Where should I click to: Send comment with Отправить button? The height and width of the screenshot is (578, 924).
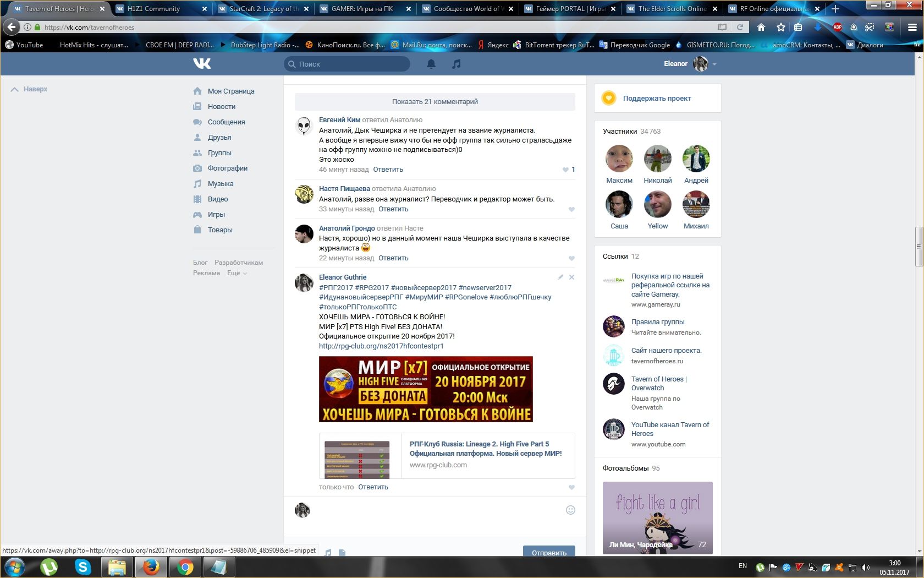pos(549,552)
